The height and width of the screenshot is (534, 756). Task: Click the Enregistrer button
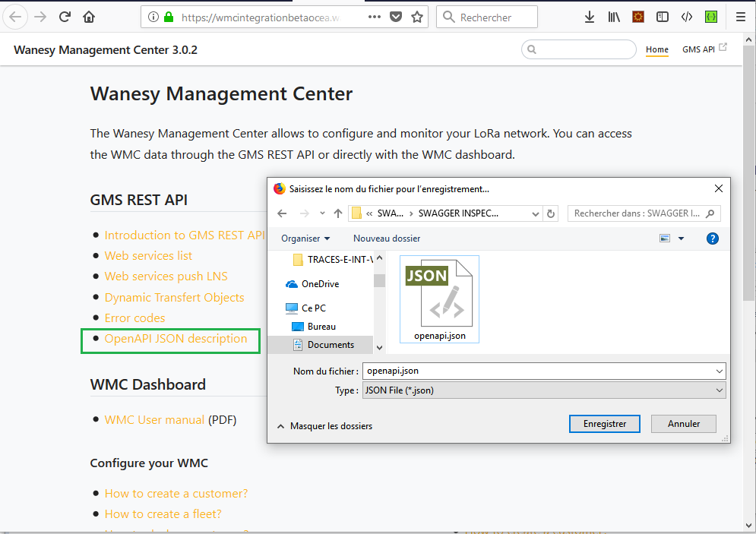605,424
